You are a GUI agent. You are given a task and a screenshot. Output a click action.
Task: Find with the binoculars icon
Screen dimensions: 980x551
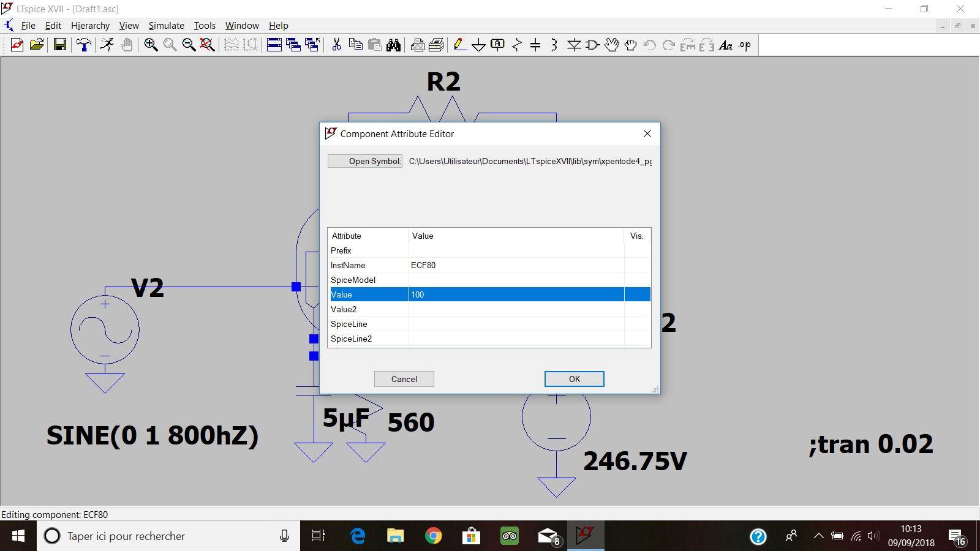tap(393, 45)
